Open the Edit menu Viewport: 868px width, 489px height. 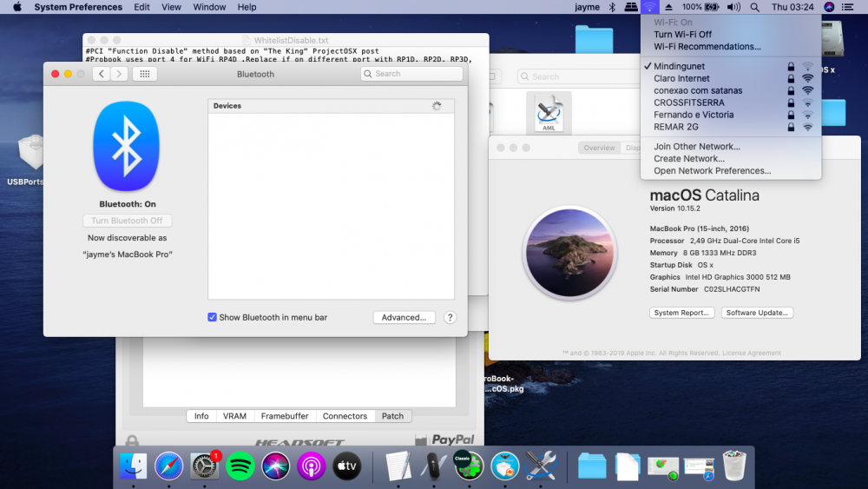[141, 7]
